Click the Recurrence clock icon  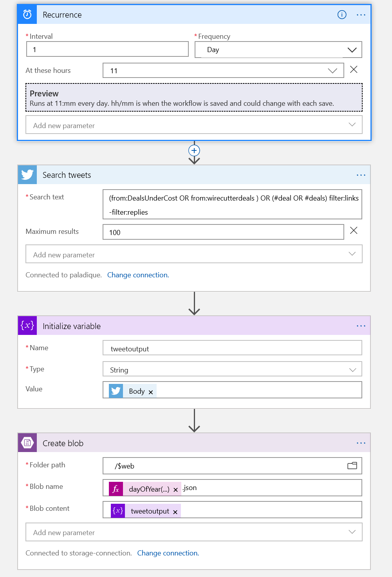tap(27, 14)
